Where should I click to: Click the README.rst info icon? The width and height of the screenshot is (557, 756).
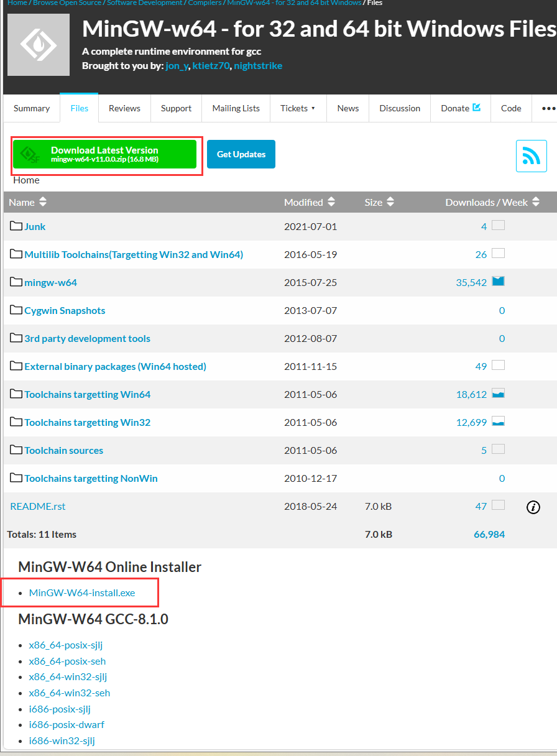click(533, 507)
